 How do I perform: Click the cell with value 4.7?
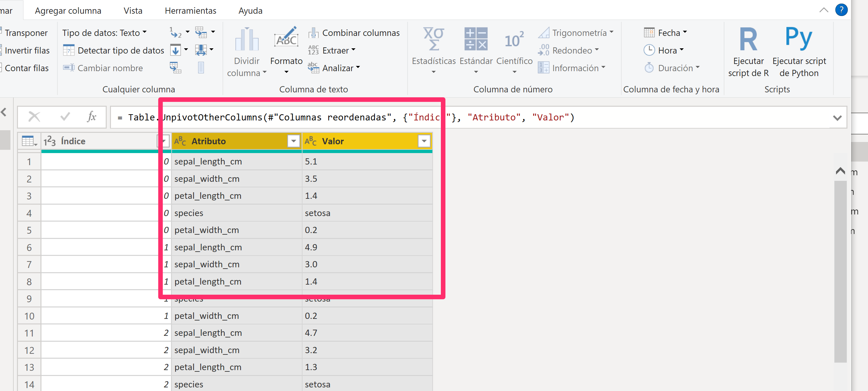[367, 333]
